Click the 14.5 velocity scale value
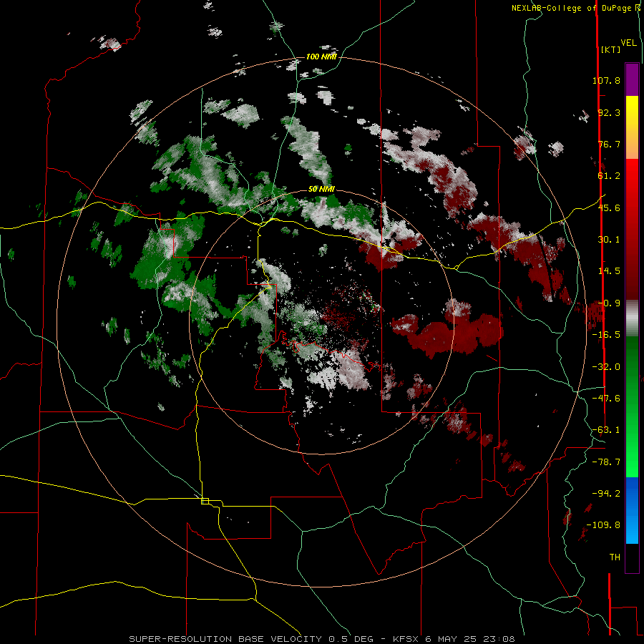 609,271
